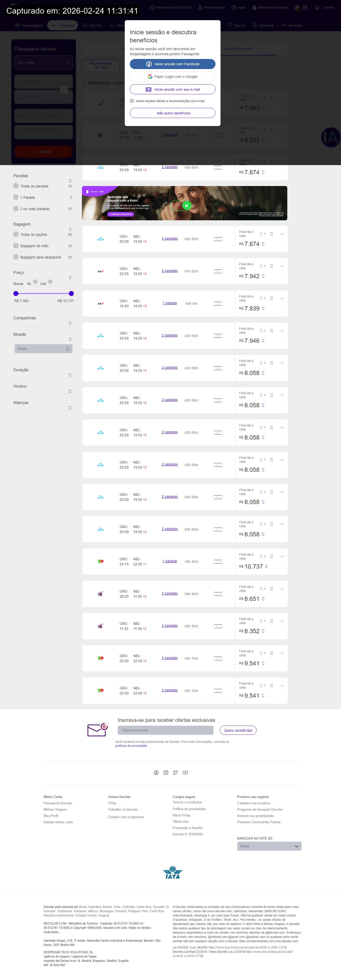Screen dimensions: 341x980
Task: Click the Twitter bird icon in footer
Action: pyautogui.click(x=175, y=772)
